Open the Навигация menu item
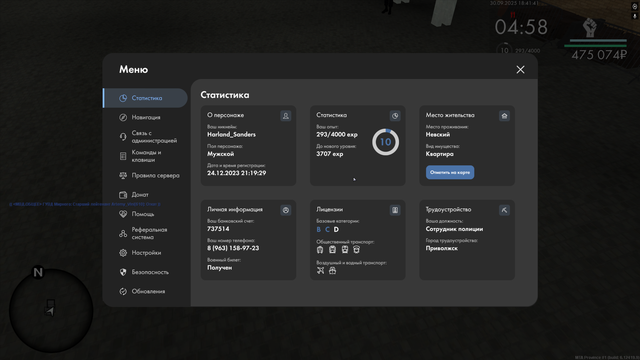Image resolution: width=640 pixels, height=360 pixels. (x=145, y=118)
